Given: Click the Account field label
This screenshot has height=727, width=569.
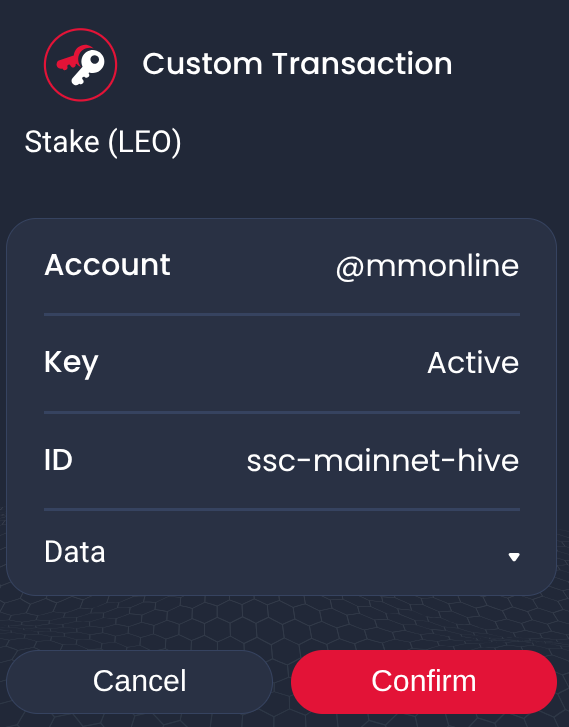Looking at the screenshot, I should [x=107, y=265].
